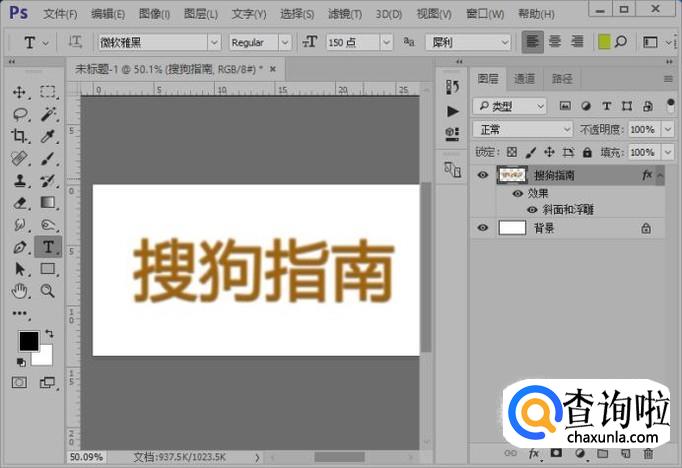Select the Horizontal Type tool

[x=48, y=247]
